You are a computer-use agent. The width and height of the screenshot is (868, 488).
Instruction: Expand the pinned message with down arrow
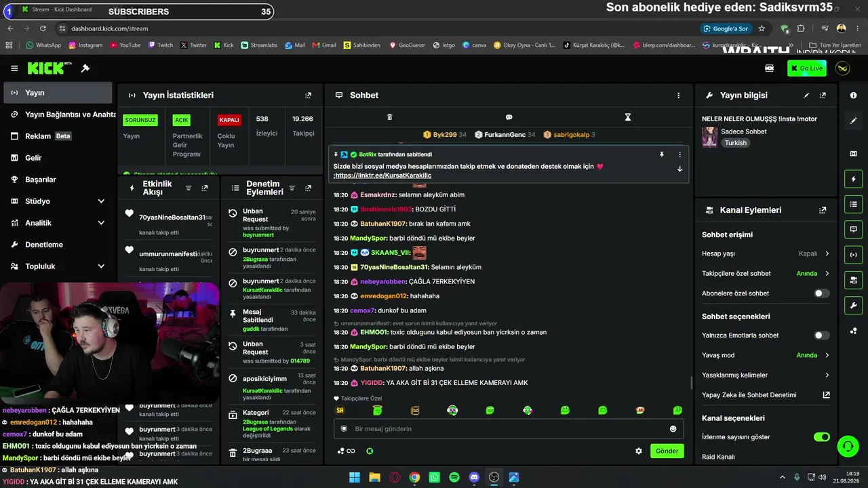[x=679, y=169]
